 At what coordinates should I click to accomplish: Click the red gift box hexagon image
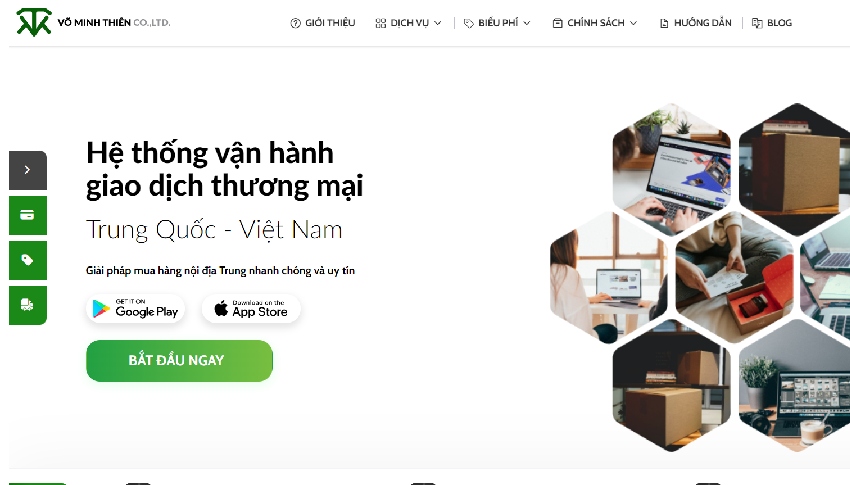coord(735,277)
